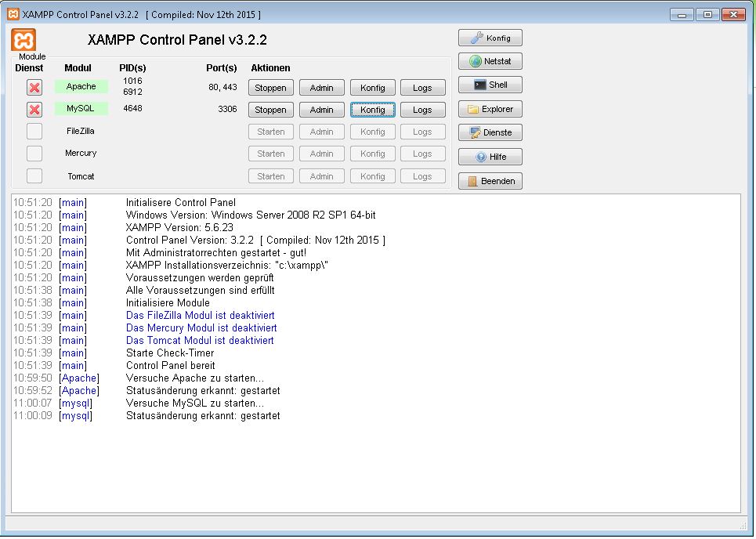This screenshot has width=756, height=539.
Task: Stop MySQL with the Stoppen button
Action: 271,110
